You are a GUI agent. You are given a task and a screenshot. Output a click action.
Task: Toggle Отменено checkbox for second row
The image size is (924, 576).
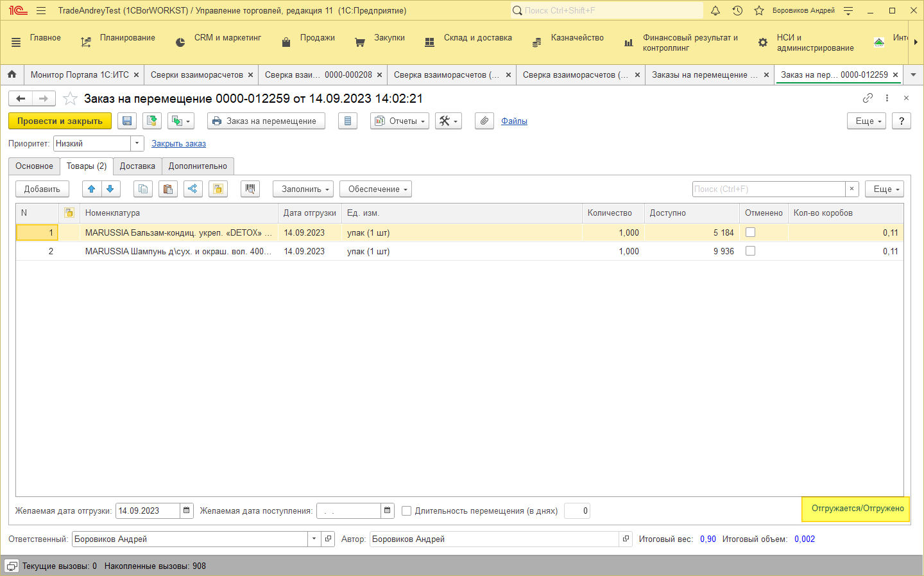pyautogui.click(x=750, y=251)
